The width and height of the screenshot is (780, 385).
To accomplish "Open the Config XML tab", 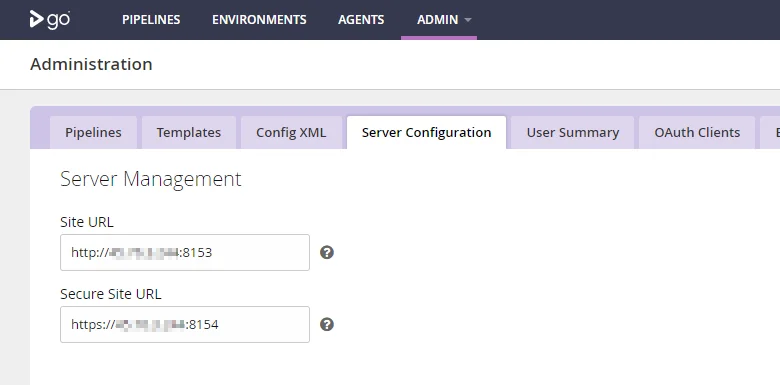I will pyautogui.click(x=292, y=133).
